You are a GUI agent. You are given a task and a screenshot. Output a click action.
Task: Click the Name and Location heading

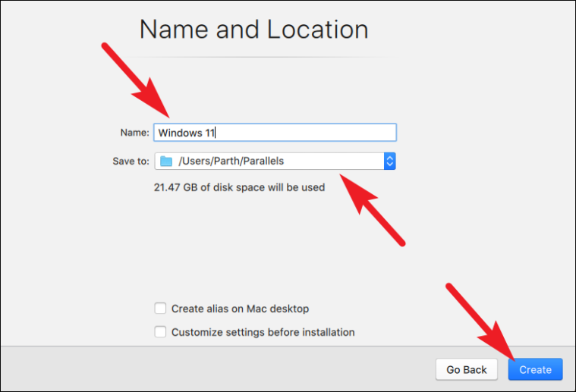253,30
